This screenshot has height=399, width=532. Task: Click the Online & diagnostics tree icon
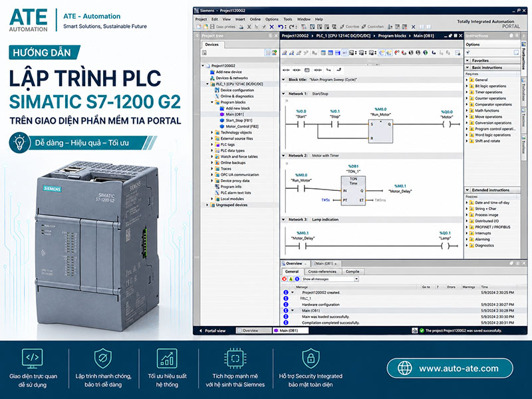[x=217, y=96]
